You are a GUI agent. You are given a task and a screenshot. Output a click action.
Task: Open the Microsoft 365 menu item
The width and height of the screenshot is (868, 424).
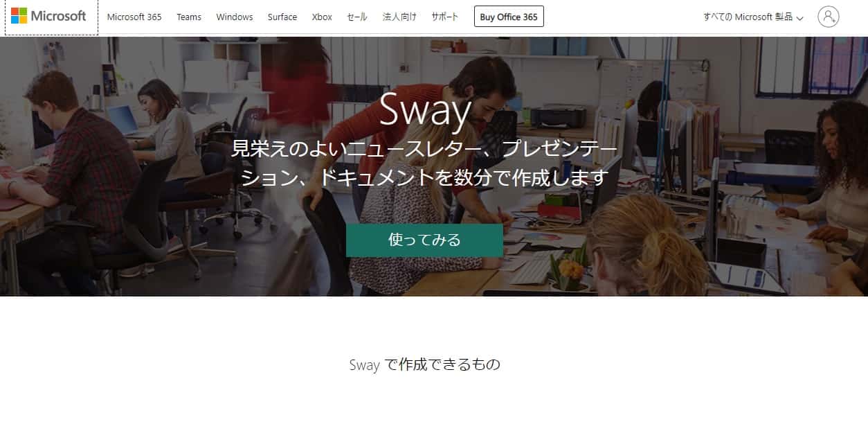pos(134,17)
